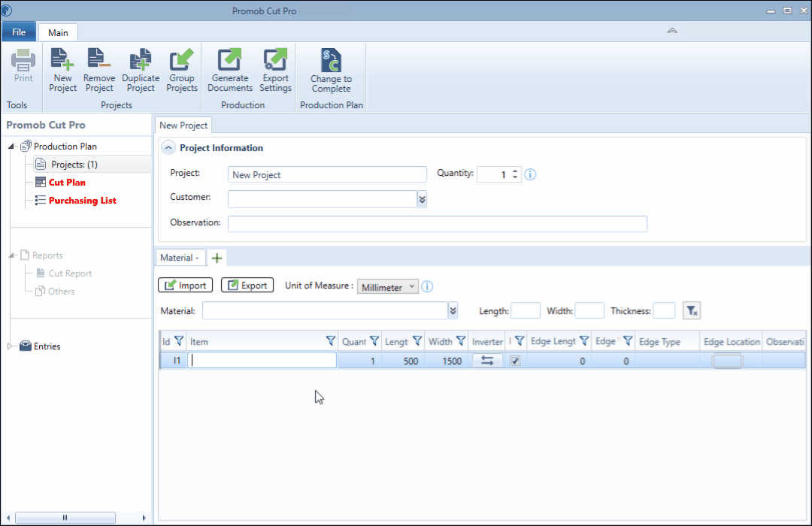The image size is (812, 526).
Task: Clear filters with the funnel-x icon
Action: (x=692, y=310)
